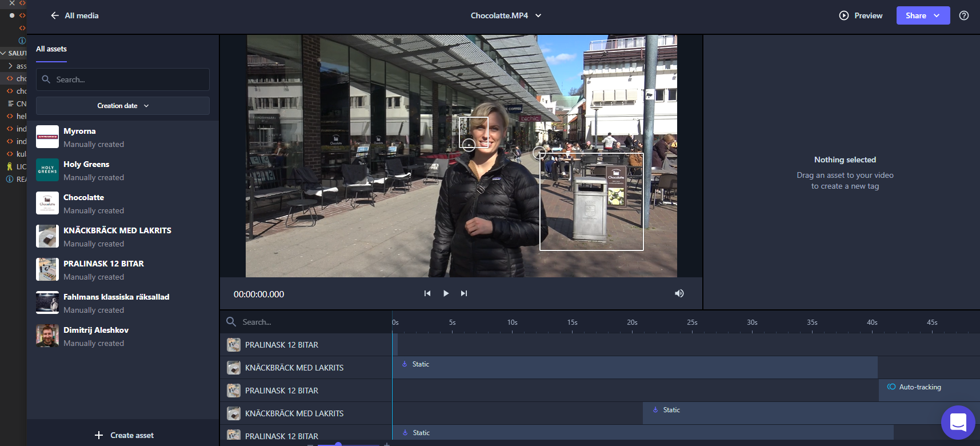Expand the Share button chevron

pyautogui.click(x=937, y=15)
